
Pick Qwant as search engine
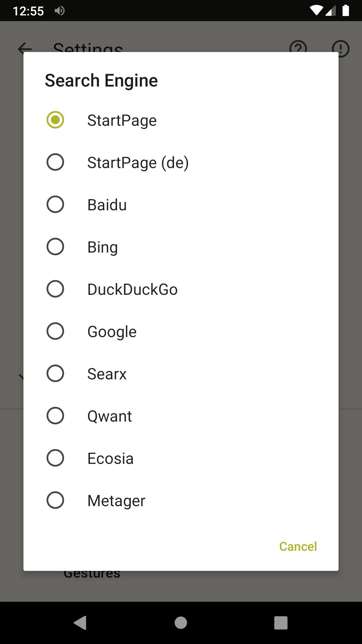coord(55,416)
